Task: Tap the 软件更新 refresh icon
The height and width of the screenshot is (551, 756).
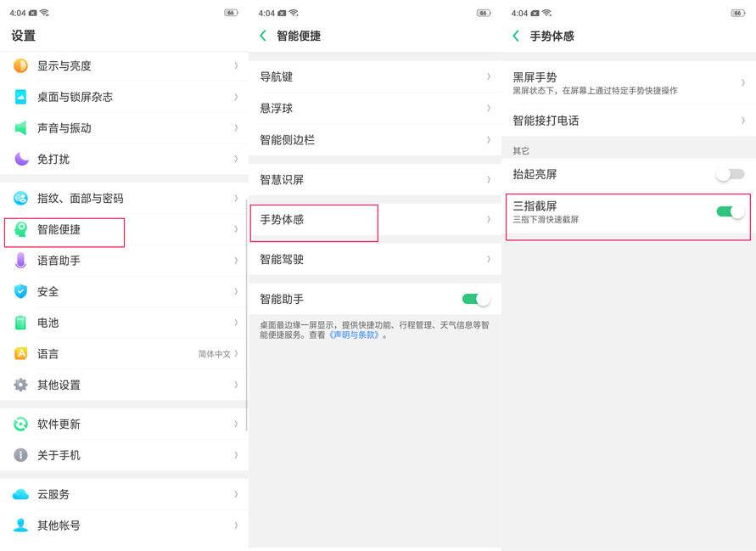Action: tap(20, 424)
